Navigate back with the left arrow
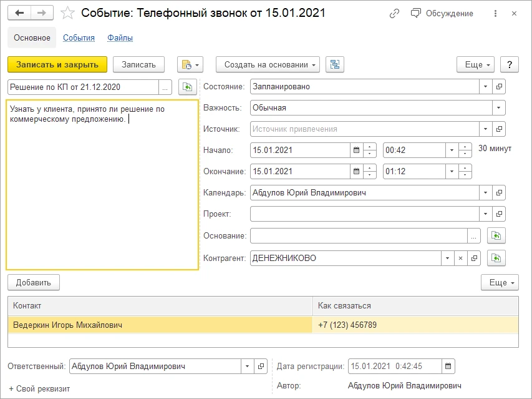 (x=19, y=13)
